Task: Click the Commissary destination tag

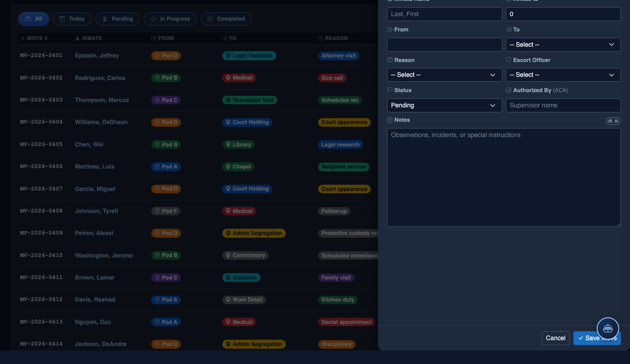Action: click(x=245, y=255)
